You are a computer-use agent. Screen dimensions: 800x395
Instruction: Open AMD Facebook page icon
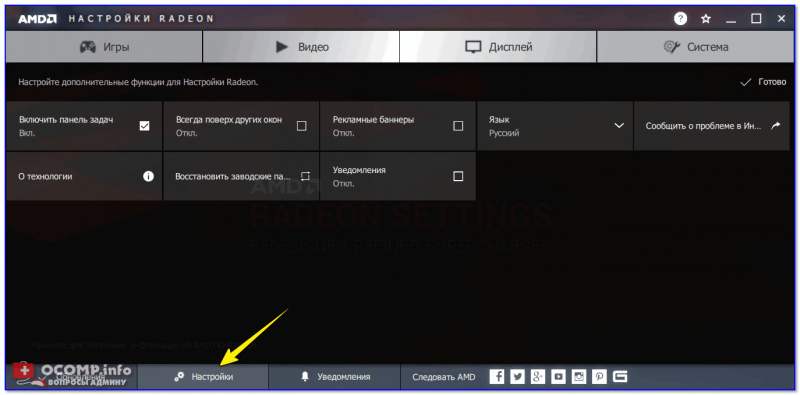(497, 377)
